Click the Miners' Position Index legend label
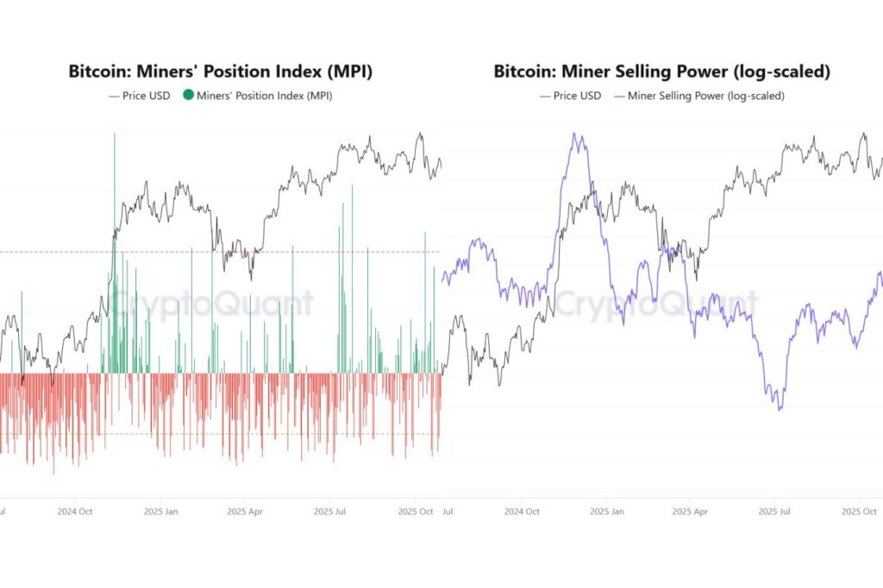The width and height of the screenshot is (883, 588). 264,96
